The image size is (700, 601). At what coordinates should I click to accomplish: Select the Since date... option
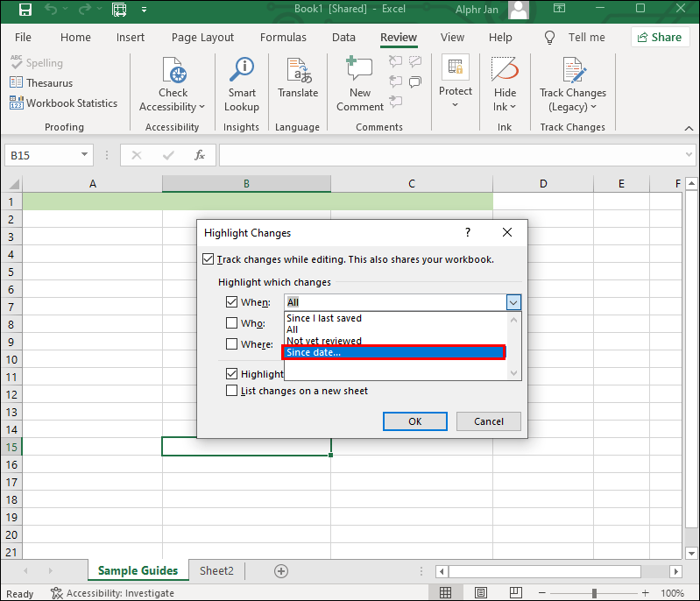393,352
